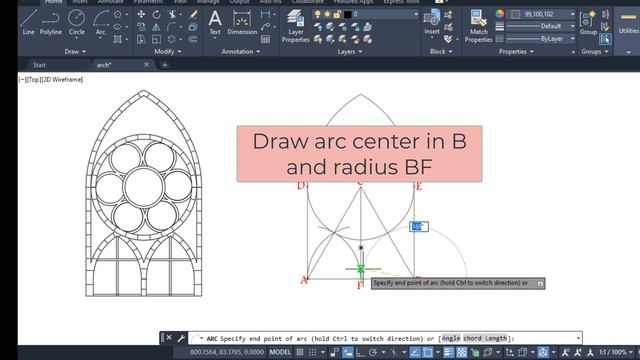Expand the Layers panel dropdown
640x360 pixels.
pyautogui.click(x=350, y=51)
